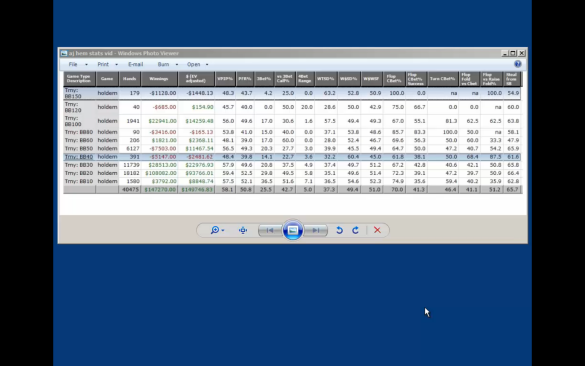Screen dimensions: 585x366
Task: Open the Print menu
Action: pyautogui.click(x=107, y=65)
